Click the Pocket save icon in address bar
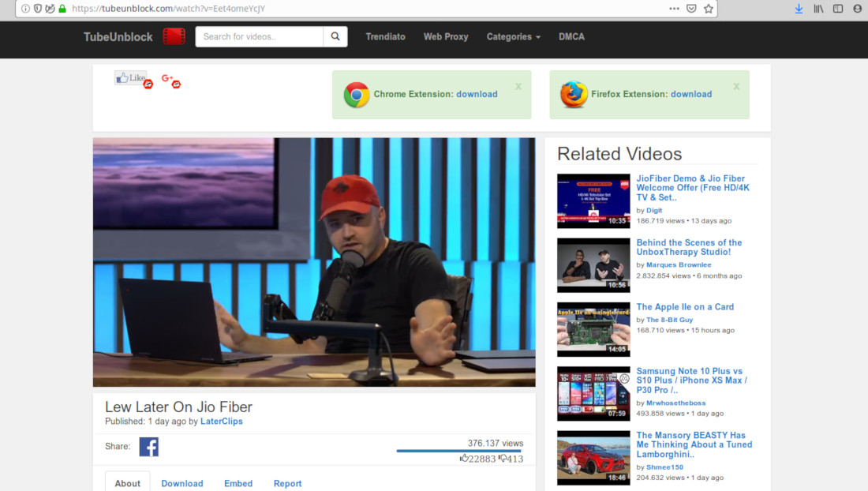The image size is (868, 491). pos(691,9)
